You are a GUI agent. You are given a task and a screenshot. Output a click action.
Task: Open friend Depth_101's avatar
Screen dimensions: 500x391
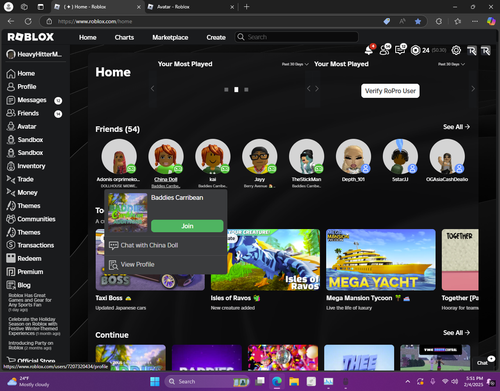click(x=353, y=157)
